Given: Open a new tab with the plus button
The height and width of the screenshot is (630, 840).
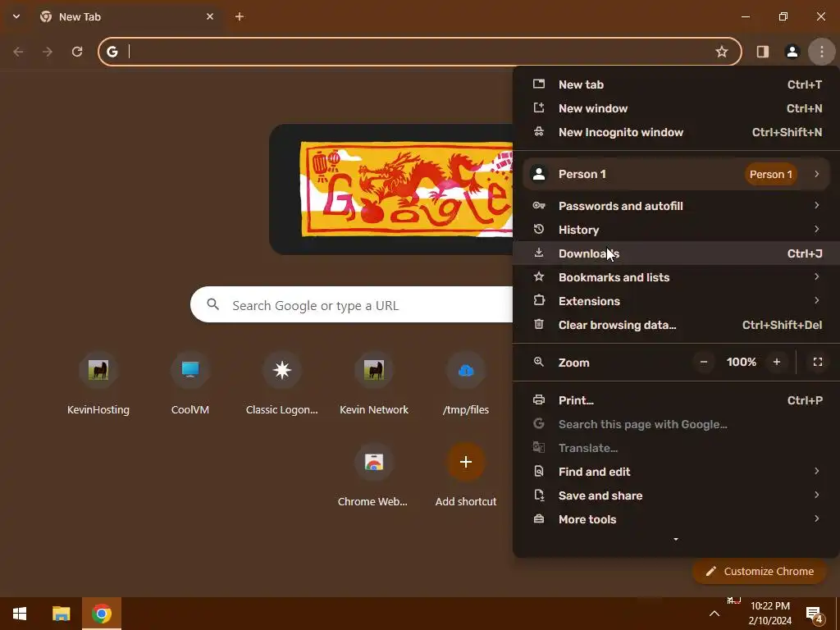Looking at the screenshot, I should click(x=240, y=16).
